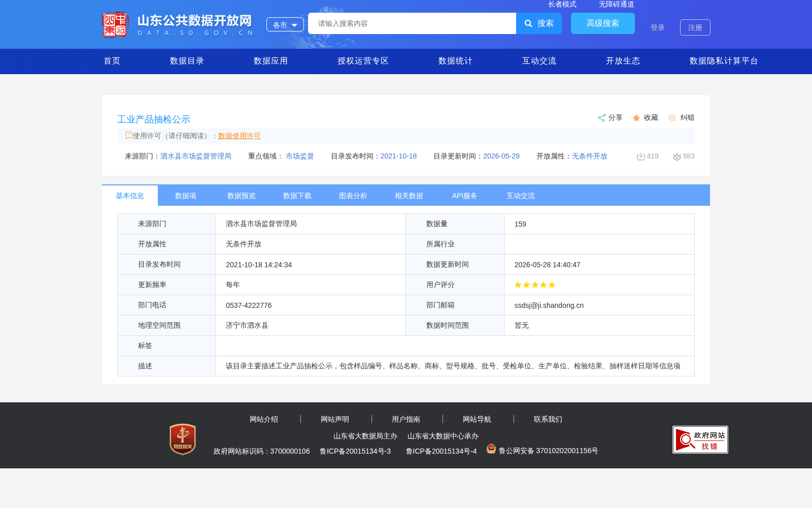Screen dimensions: 812x508
Task: Open the 数据应用 menu
Action: [x=270, y=61]
